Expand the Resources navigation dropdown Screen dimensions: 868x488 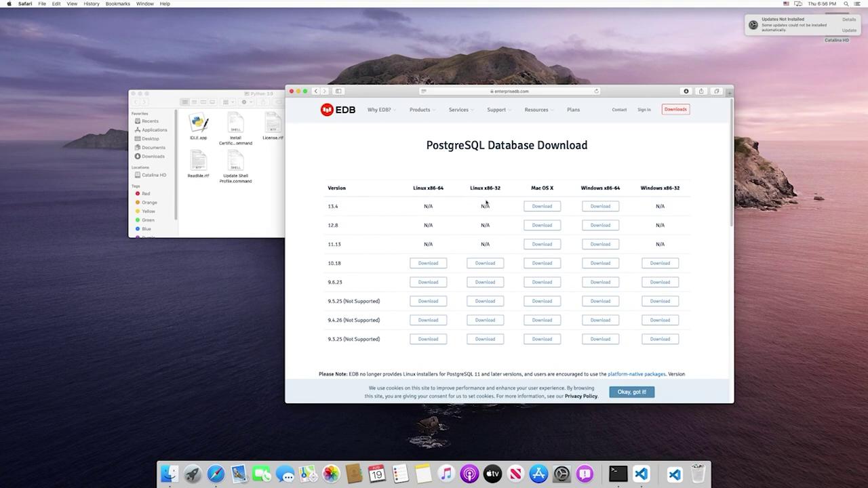pos(538,110)
